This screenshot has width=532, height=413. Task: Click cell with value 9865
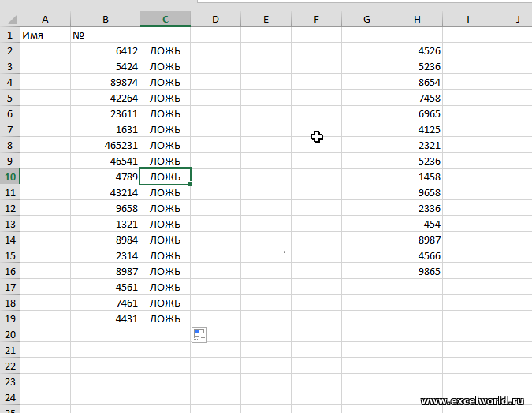point(417,271)
